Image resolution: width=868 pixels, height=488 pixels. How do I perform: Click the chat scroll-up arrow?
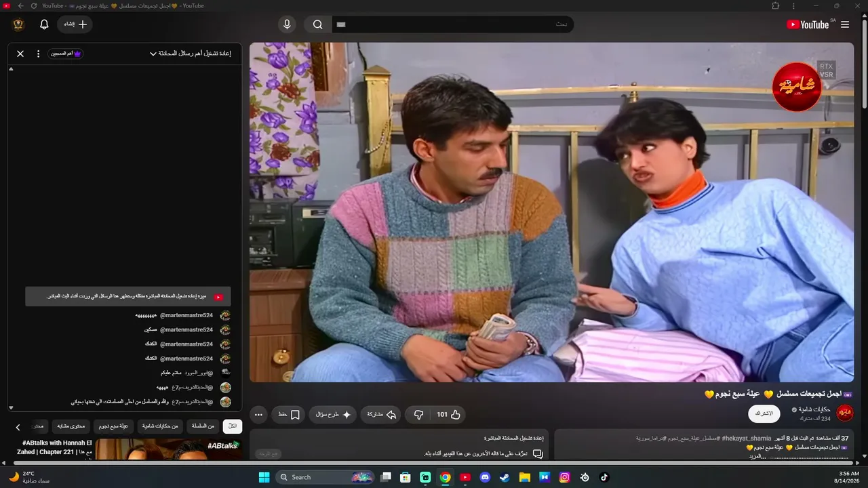[x=11, y=69]
